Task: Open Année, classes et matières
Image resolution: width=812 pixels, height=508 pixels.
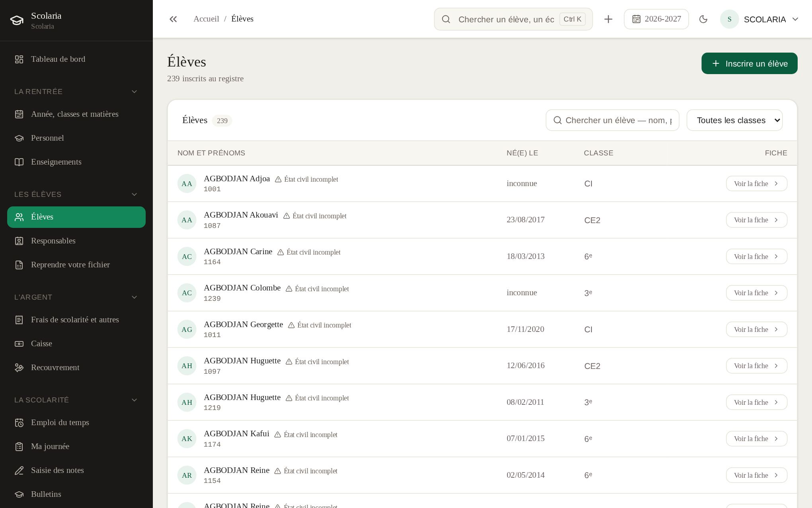Action: 76,114
